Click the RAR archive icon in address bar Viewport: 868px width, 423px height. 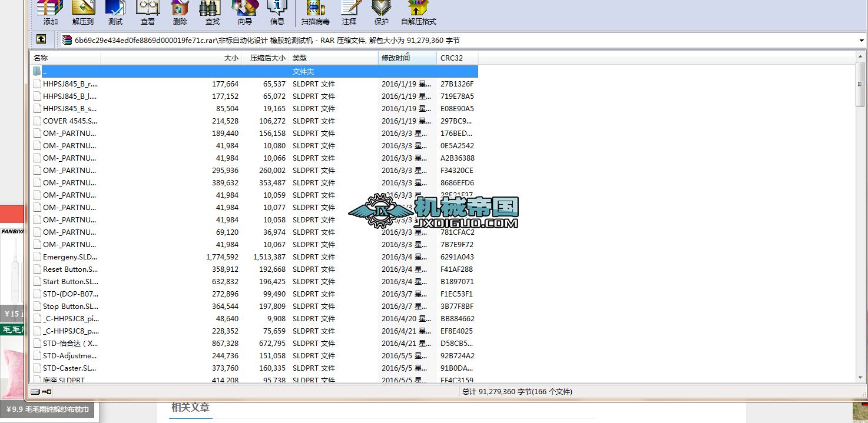67,40
